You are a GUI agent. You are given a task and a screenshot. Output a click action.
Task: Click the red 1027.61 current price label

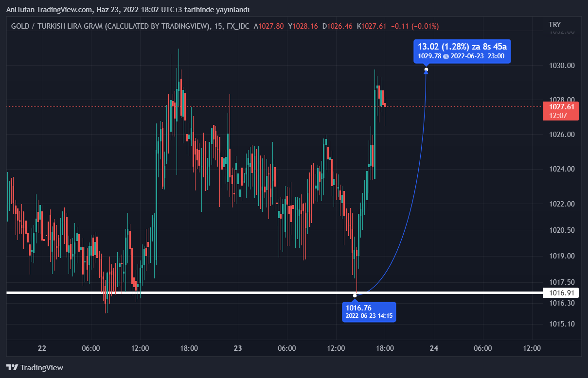[562, 106]
